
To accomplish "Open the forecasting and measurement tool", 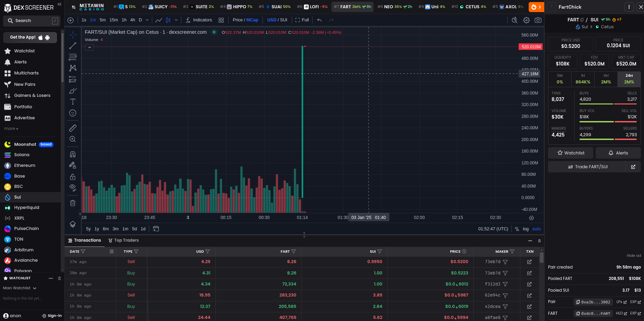I will click(73, 79).
